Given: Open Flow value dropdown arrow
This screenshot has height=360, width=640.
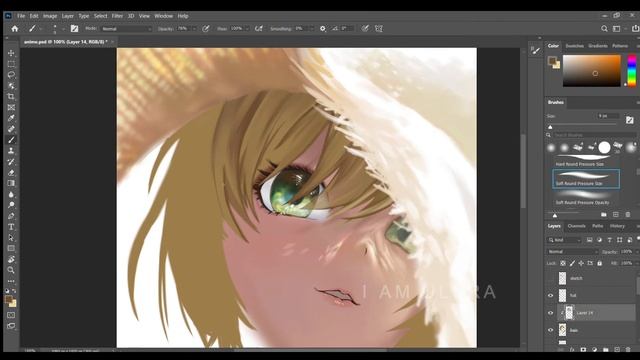Looking at the screenshot, I should [247, 29].
